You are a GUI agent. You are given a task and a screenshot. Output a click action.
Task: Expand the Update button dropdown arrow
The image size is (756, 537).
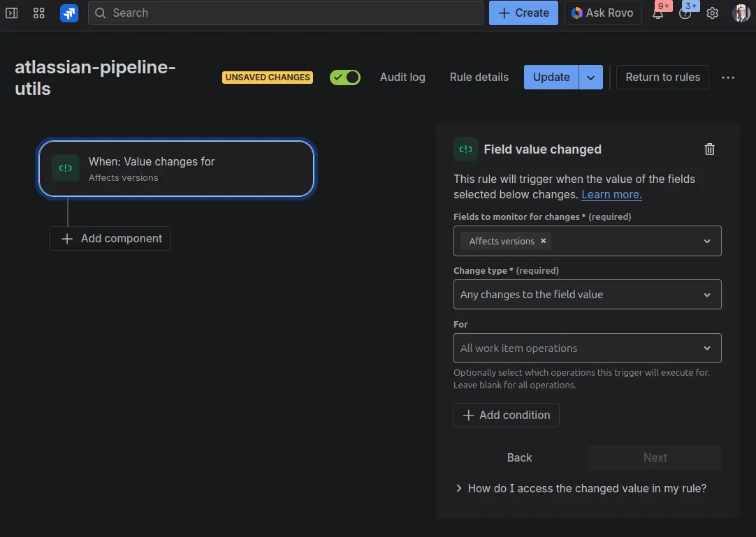point(590,78)
